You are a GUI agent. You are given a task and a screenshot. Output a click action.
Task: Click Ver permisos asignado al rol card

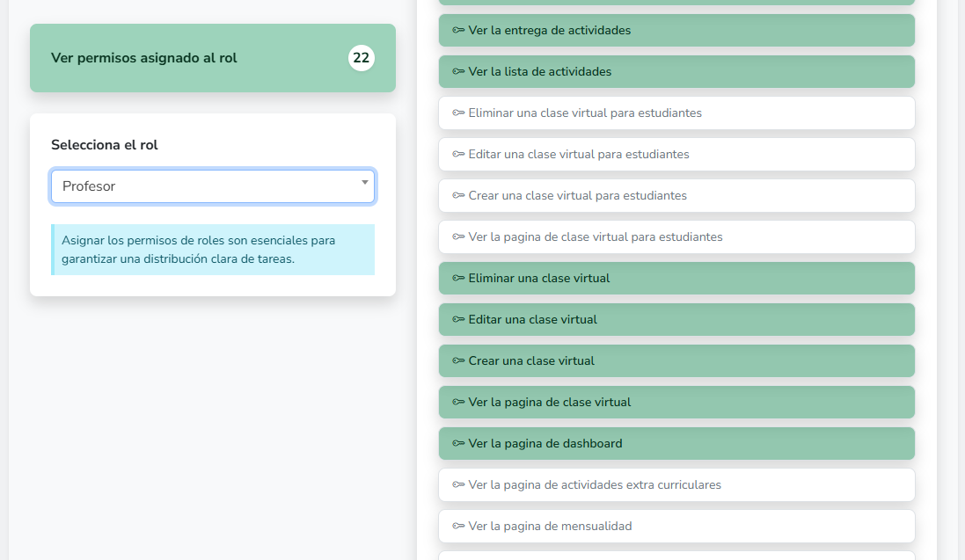tap(212, 58)
